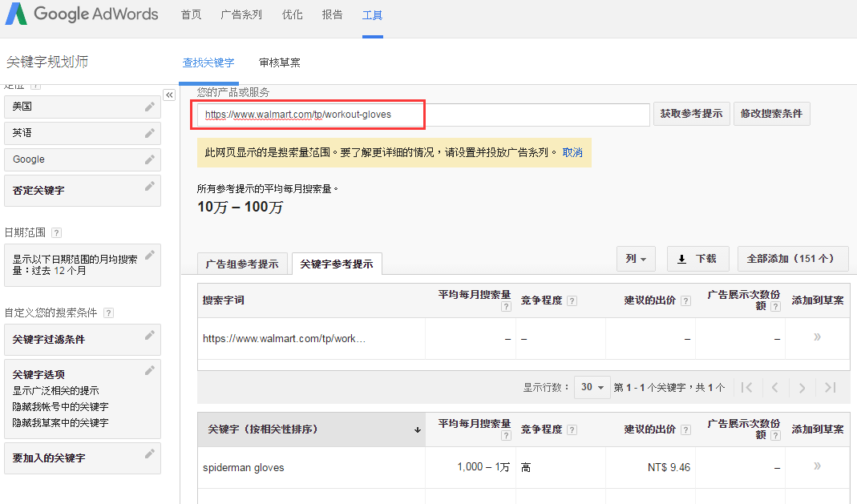Open help for 竞争程度 in search-term table
Screen dimensions: 857x504
click(x=572, y=300)
